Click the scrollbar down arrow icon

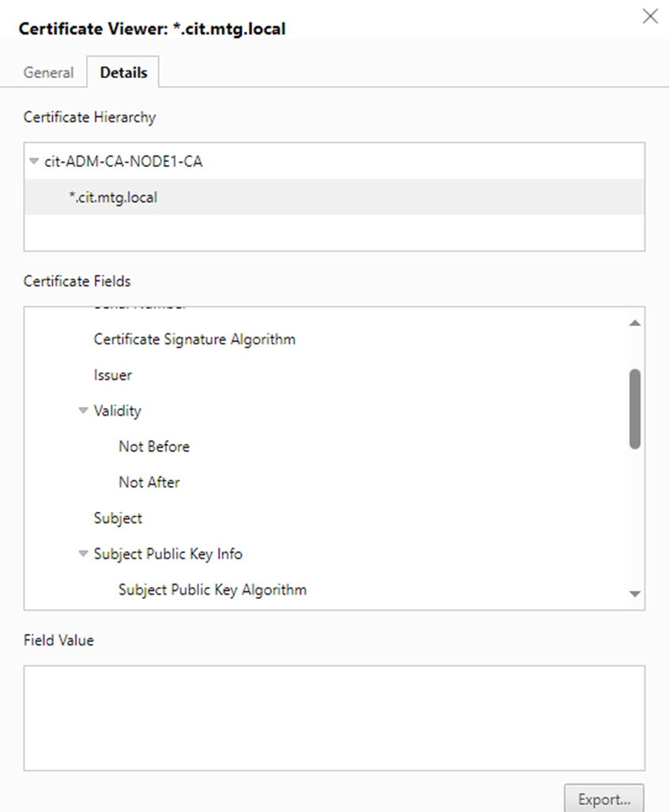click(x=635, y=592)
